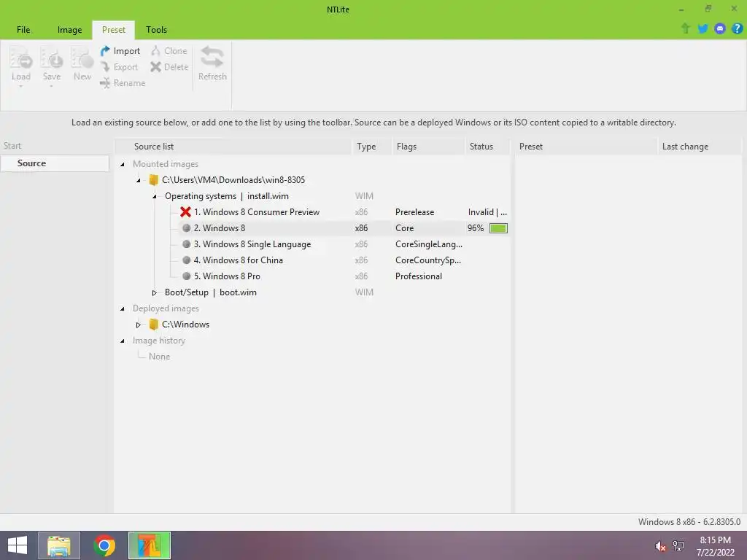Click the Professional flag text

tap(418, 276)
